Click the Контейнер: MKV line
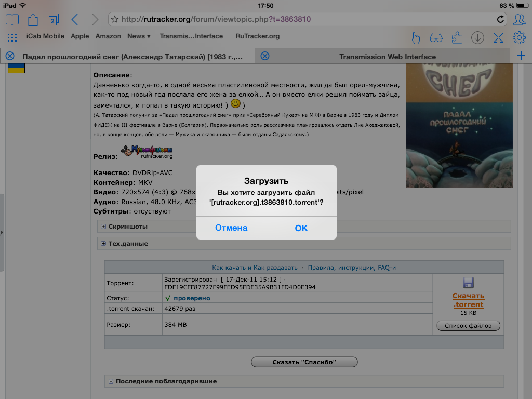 pos(123,182)
